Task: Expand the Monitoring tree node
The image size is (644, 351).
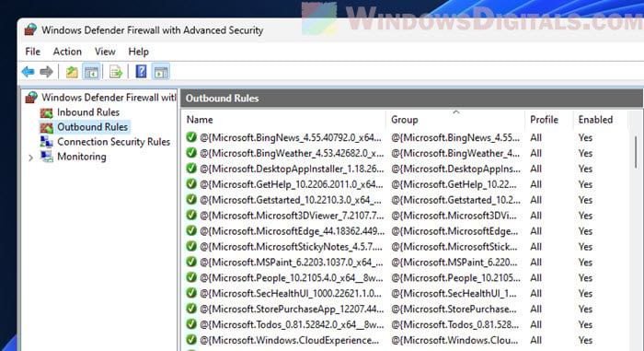Action: tap(30, 158)
